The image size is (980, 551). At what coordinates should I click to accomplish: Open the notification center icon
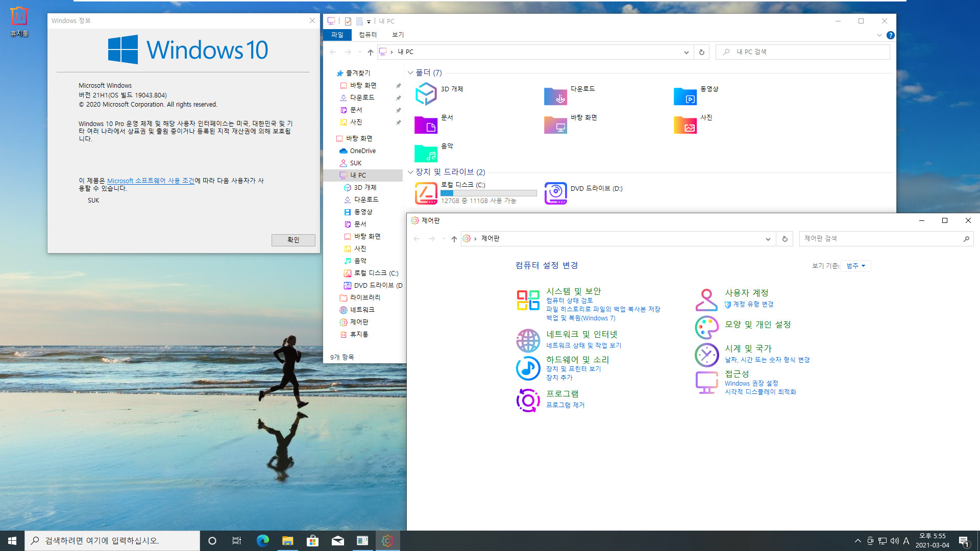(964, 541)
